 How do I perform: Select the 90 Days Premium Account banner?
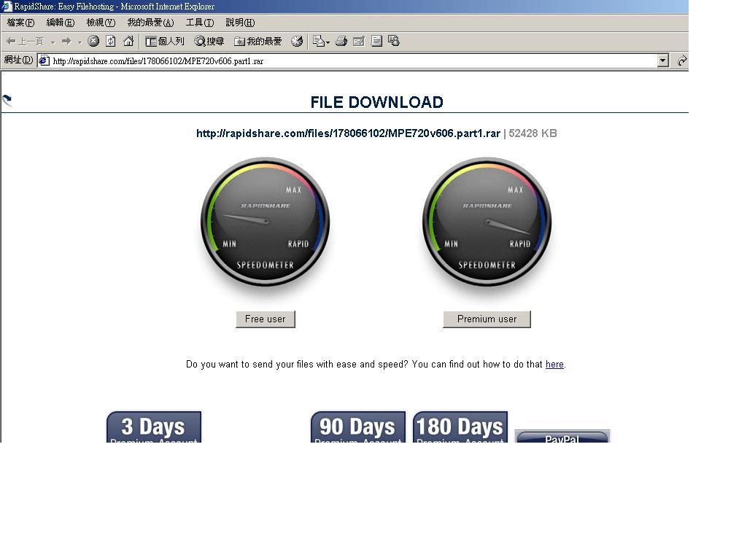357,427
